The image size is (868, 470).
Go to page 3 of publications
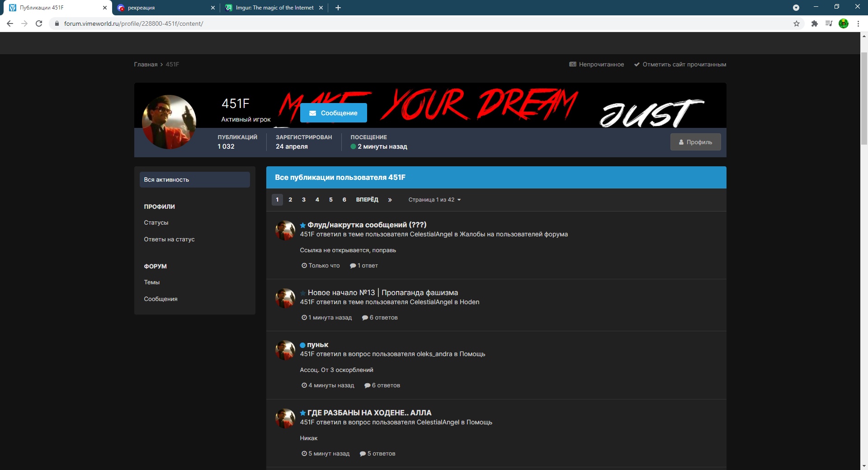coord(304,200)
